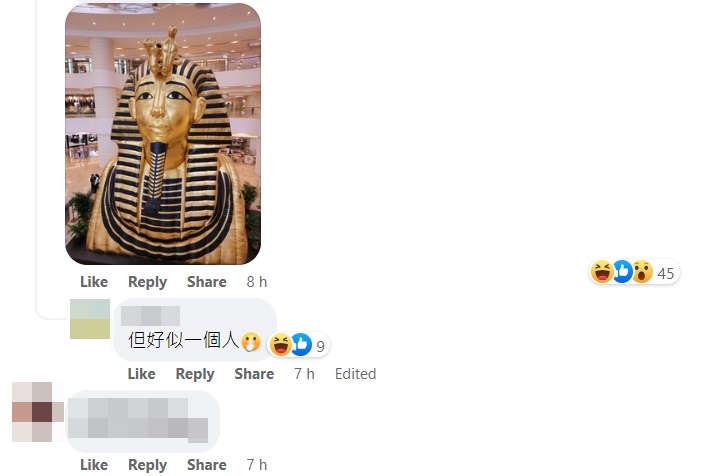Open the Tutankhamun mask photo
709x476 pixels.
pos(163,134)
